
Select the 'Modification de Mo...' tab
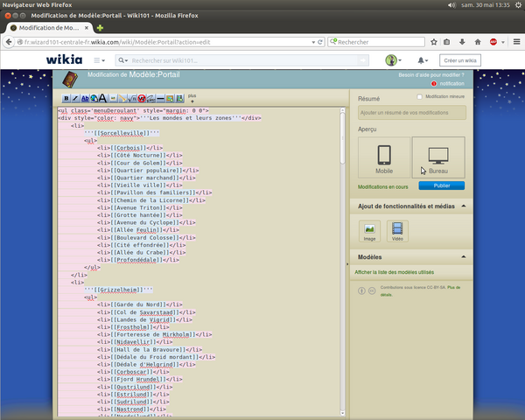point(47,28)
